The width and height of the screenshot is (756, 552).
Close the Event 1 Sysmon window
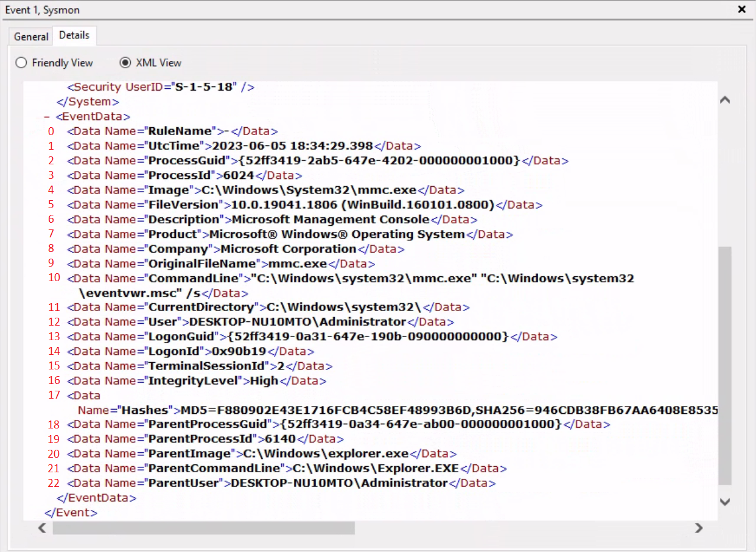741,9
